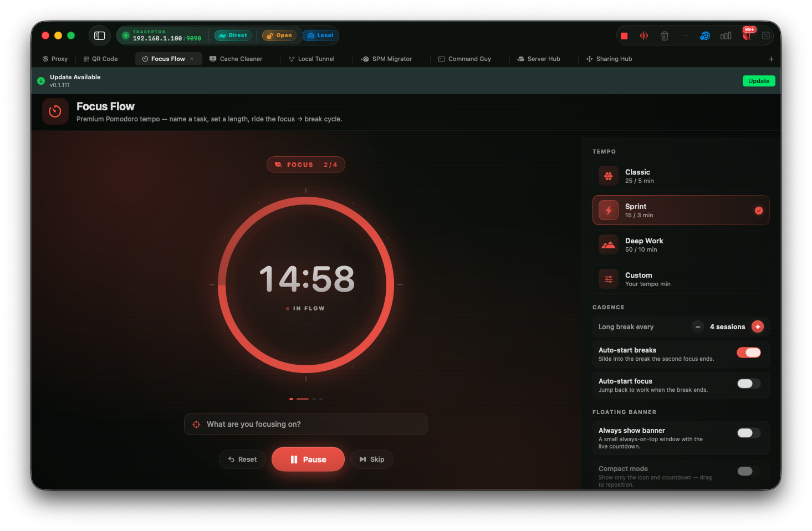Click the green Update button

(759, 81)
